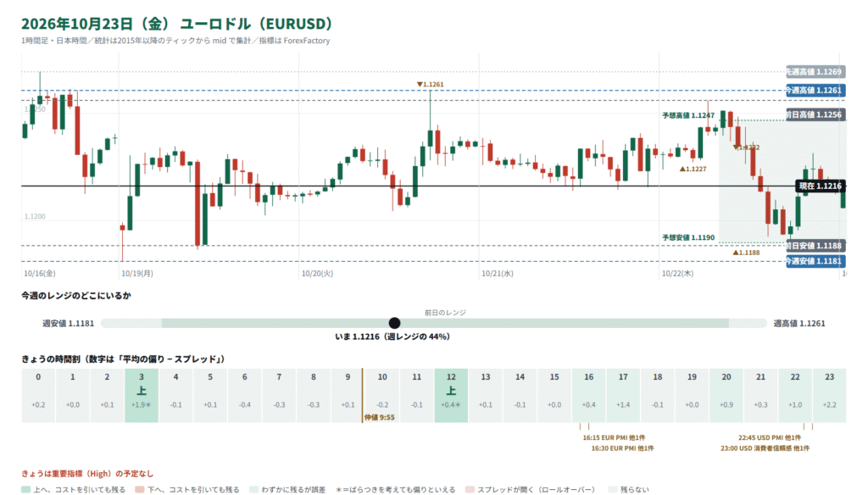Click the EURUSD page title heading
868x495 pixels.
176,24
